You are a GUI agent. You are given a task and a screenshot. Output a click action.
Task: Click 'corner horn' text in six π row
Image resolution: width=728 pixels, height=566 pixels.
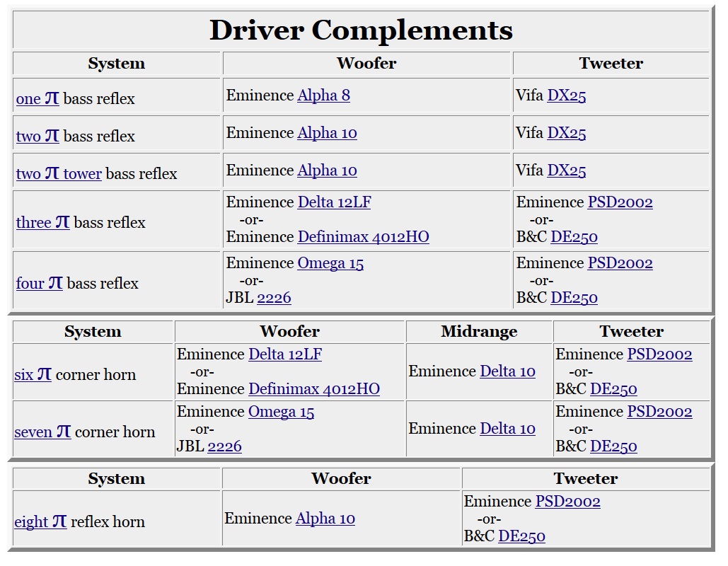pyautogui.click(x=96, y=375)
